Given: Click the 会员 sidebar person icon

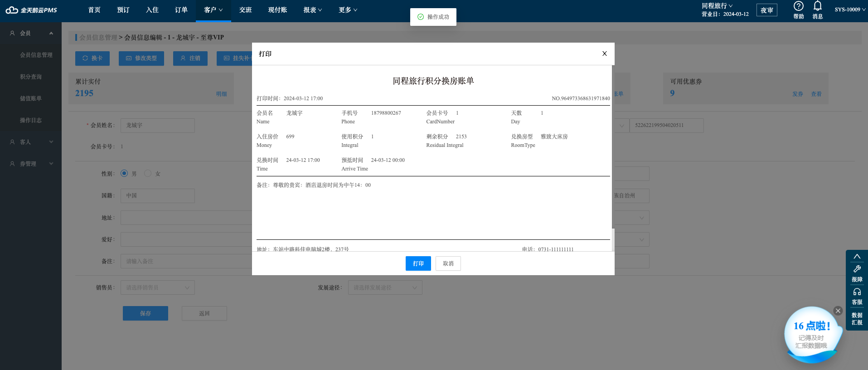Looking at the screenshot, I should coord(12,33).
